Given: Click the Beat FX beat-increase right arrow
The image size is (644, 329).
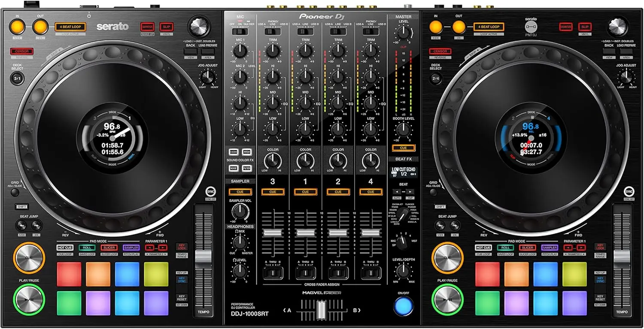Looking at the screenshot, I should click(410, 192).
